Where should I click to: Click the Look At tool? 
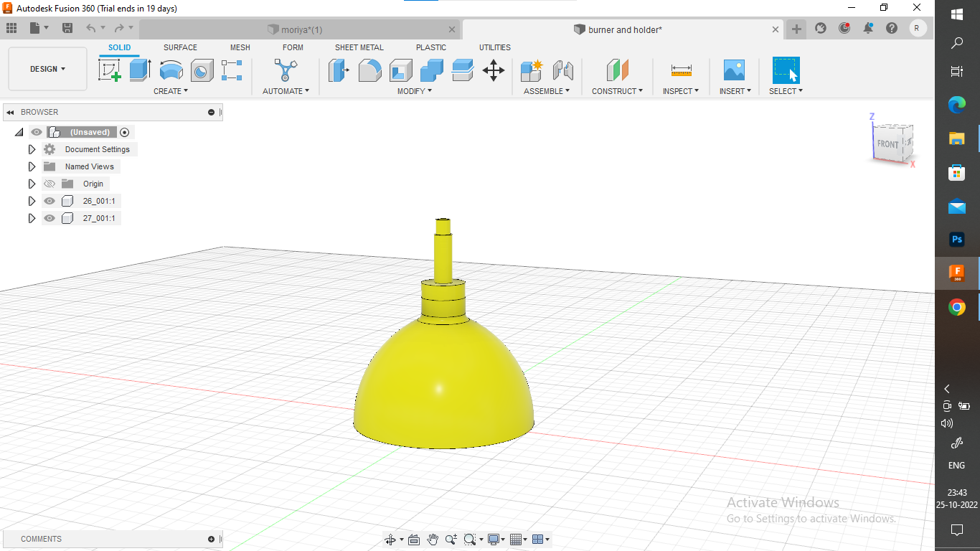click(x=415, y=540)
